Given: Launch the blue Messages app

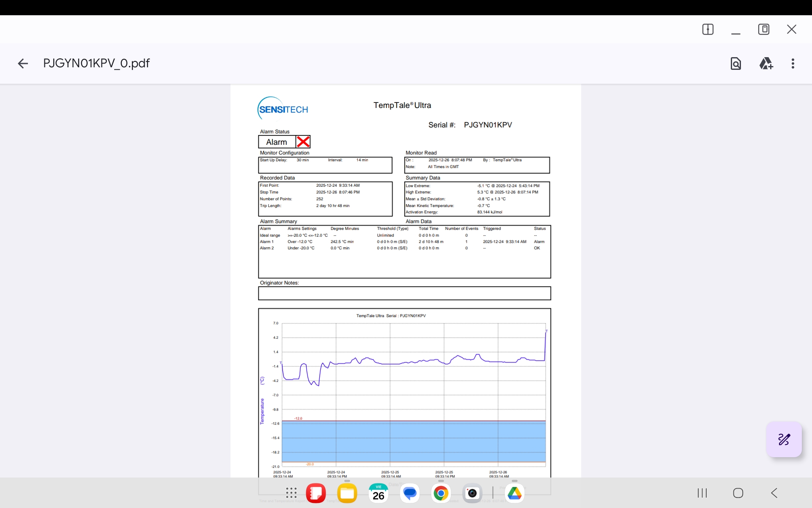Looking at the screenshot, I should (409, 493).
